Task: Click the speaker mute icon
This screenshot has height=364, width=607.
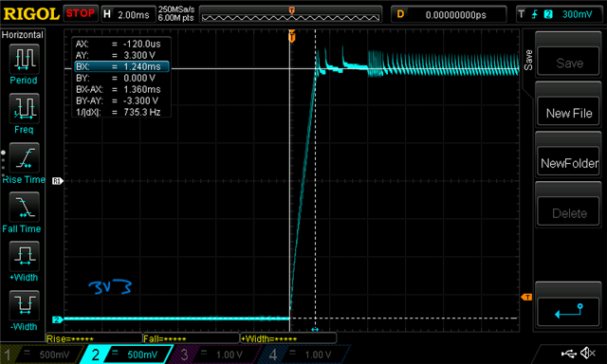Action: point(588,353)
